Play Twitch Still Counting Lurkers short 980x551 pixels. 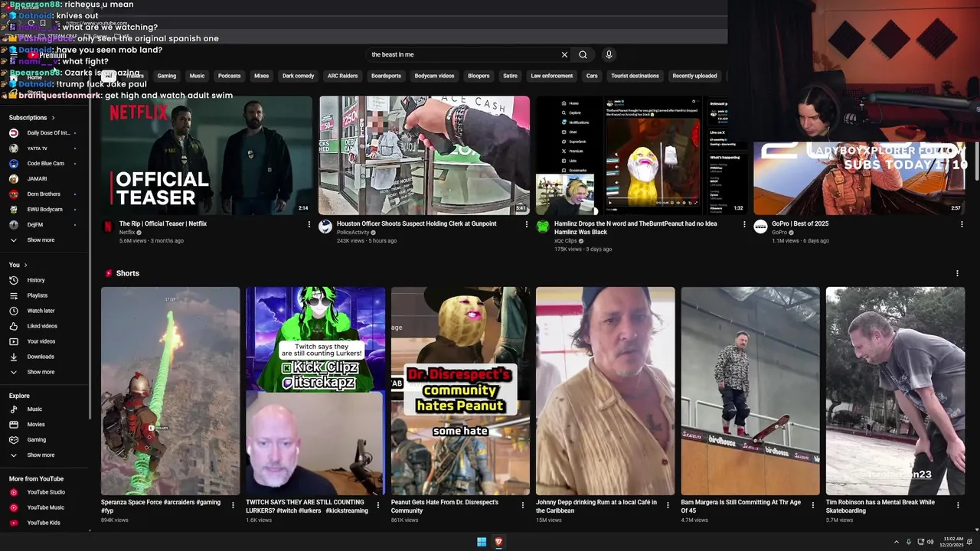[x=315, y=391]
